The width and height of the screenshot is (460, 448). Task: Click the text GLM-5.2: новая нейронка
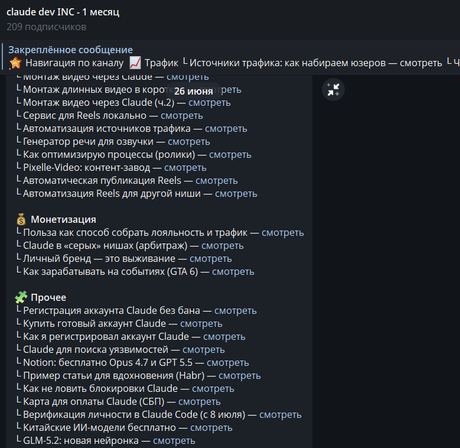point(81,440)
